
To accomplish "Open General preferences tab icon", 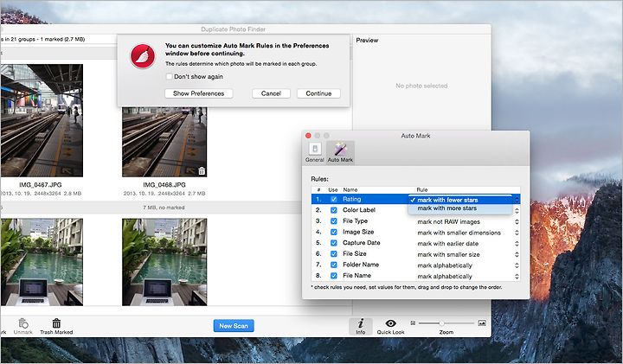I will [x=315, y=150].
